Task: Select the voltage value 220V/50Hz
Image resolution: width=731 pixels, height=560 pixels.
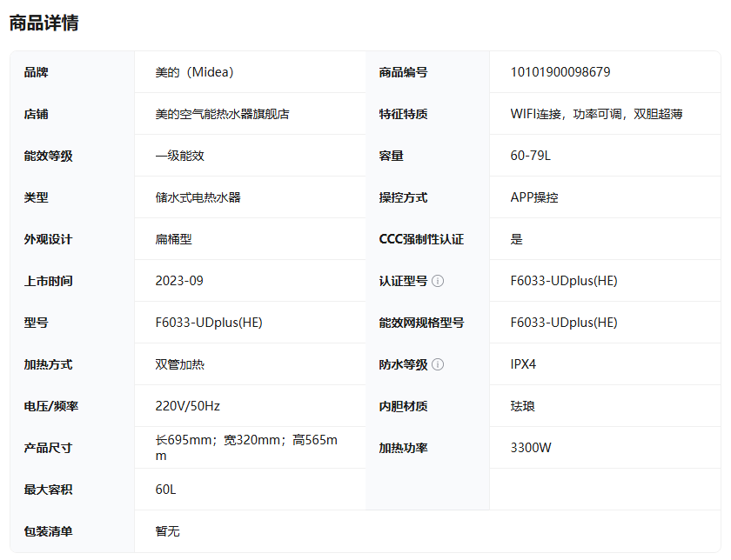Action: [x=188, y=406]
